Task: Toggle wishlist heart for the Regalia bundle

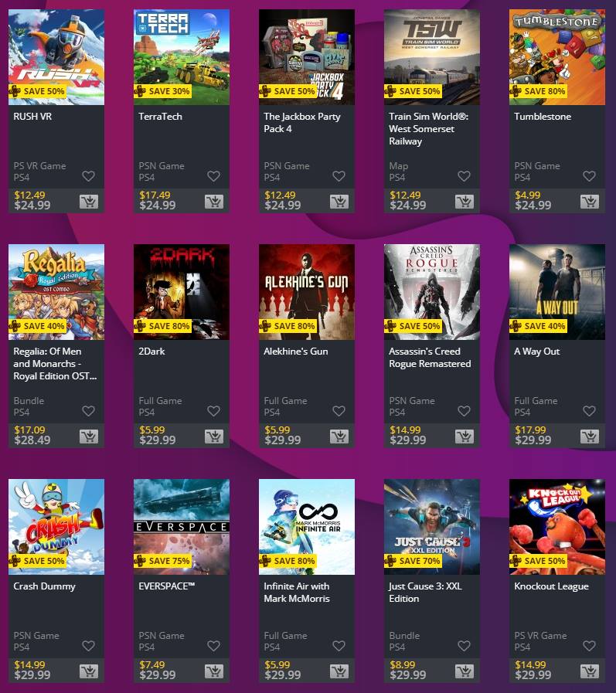Action: pyautogui.click(x=88, y=410)
